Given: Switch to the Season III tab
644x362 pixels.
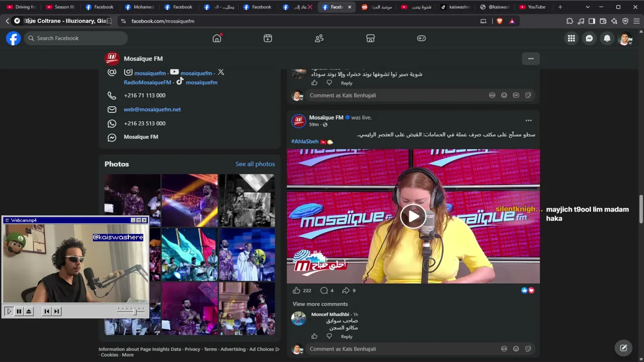Looking at the screenshot, I should 61,7.
